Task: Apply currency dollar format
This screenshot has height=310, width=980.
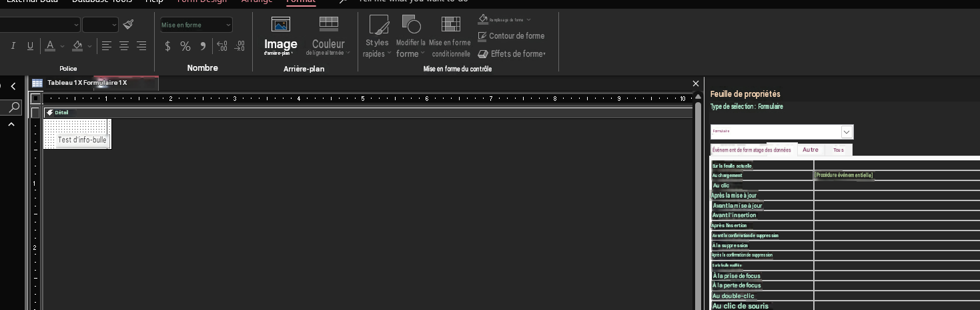Action: [x=168, y=46]
